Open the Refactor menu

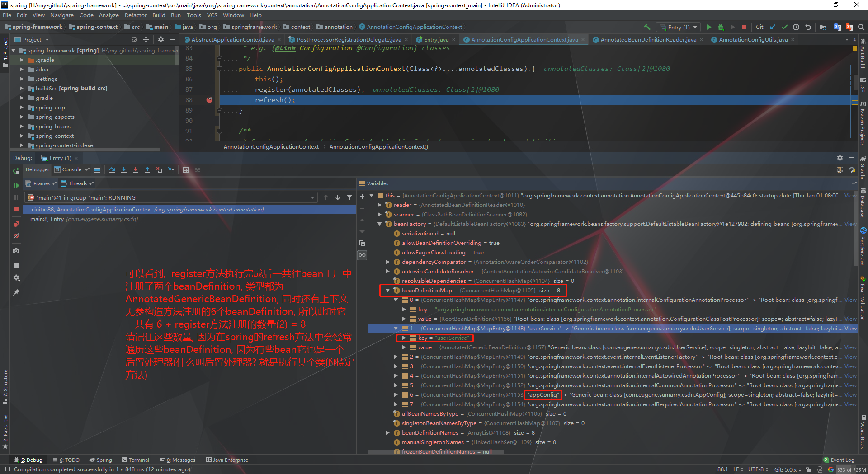(x=136, y=15)
